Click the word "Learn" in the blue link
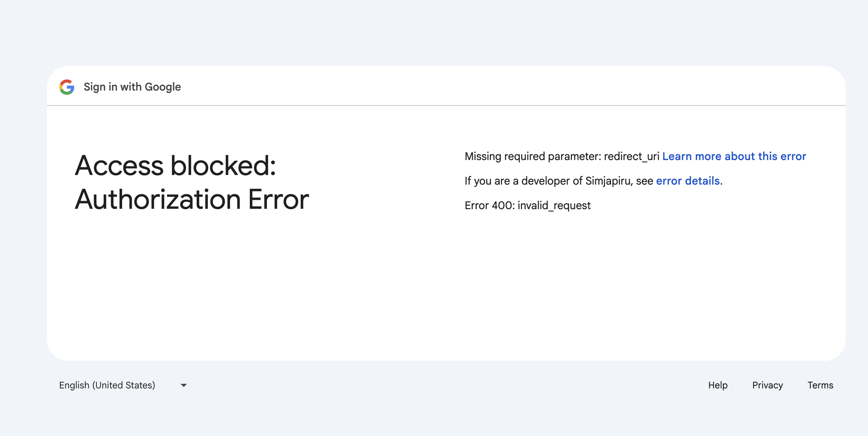The height and width of the screenshot is (436, 868). [677, 157]
